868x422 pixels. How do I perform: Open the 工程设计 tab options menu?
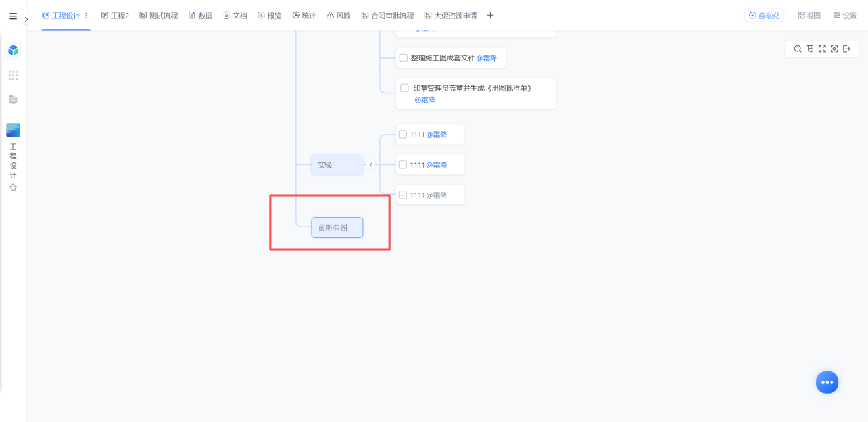(x=86, y=16)
